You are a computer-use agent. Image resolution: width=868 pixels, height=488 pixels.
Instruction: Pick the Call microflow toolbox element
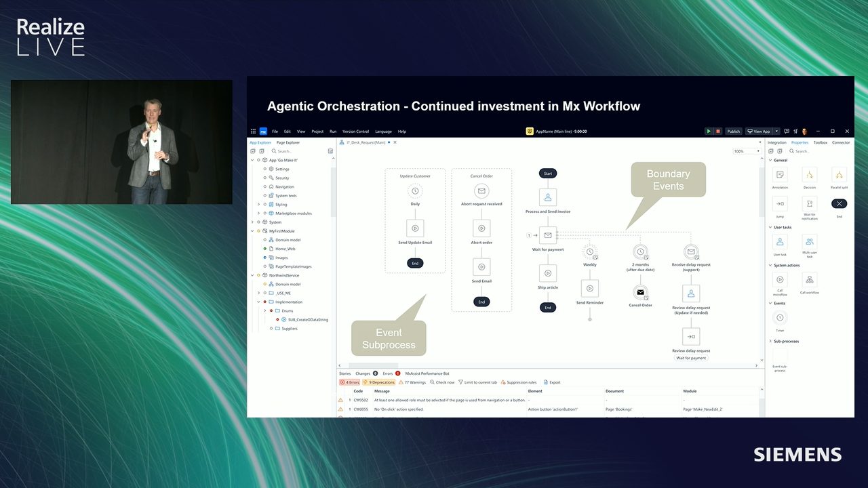pyautogui.click(x=780, y=280)
